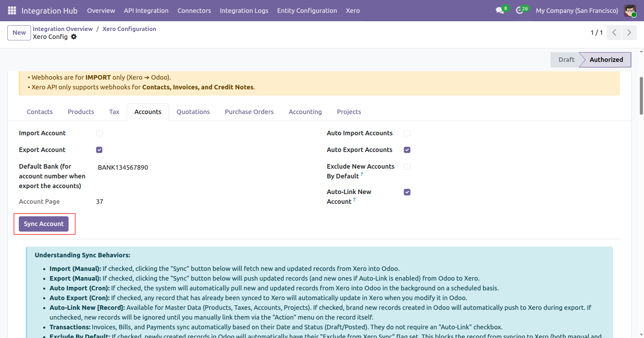The image size is (644, 338).
Task: Open the Xero dropdown menu
Action: 353,10
